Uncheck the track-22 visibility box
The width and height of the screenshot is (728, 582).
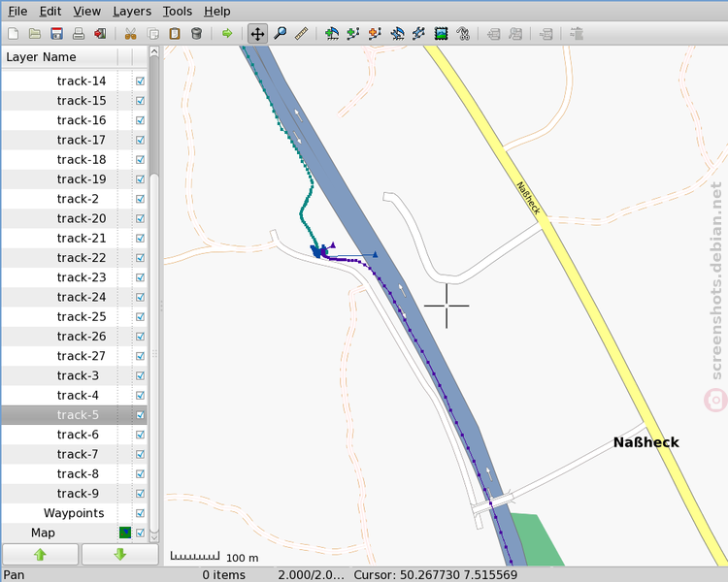click(x=140, y=258)
